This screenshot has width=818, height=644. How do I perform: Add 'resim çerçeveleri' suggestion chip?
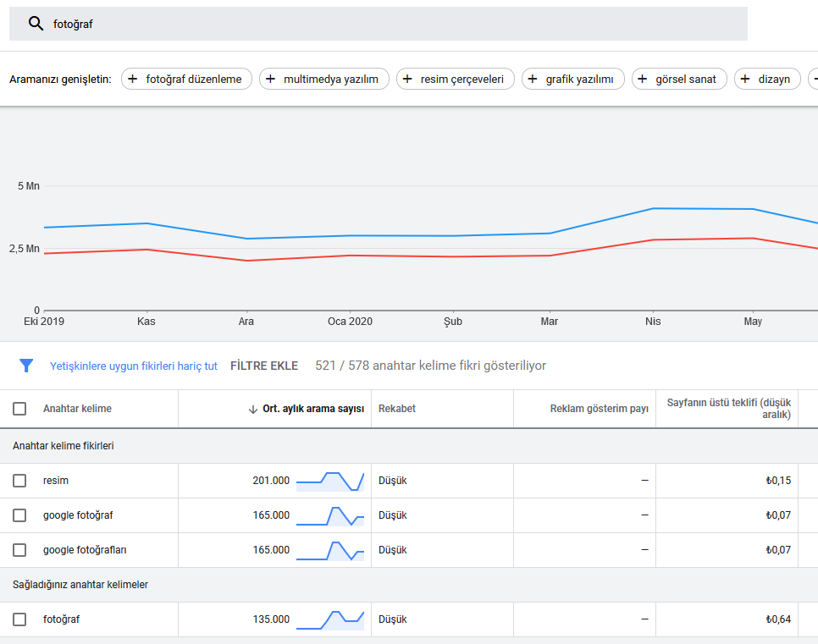coord(456,79)
